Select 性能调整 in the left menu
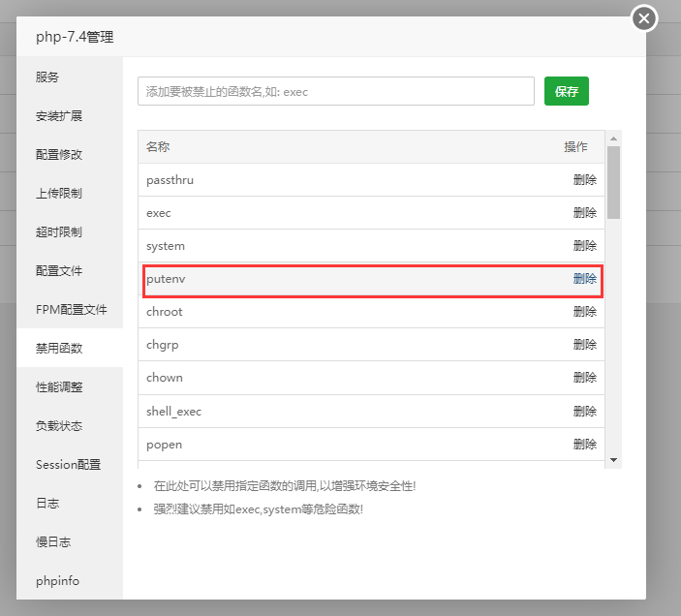Viewport: 681px width, 616px height. tap(59, 387)
